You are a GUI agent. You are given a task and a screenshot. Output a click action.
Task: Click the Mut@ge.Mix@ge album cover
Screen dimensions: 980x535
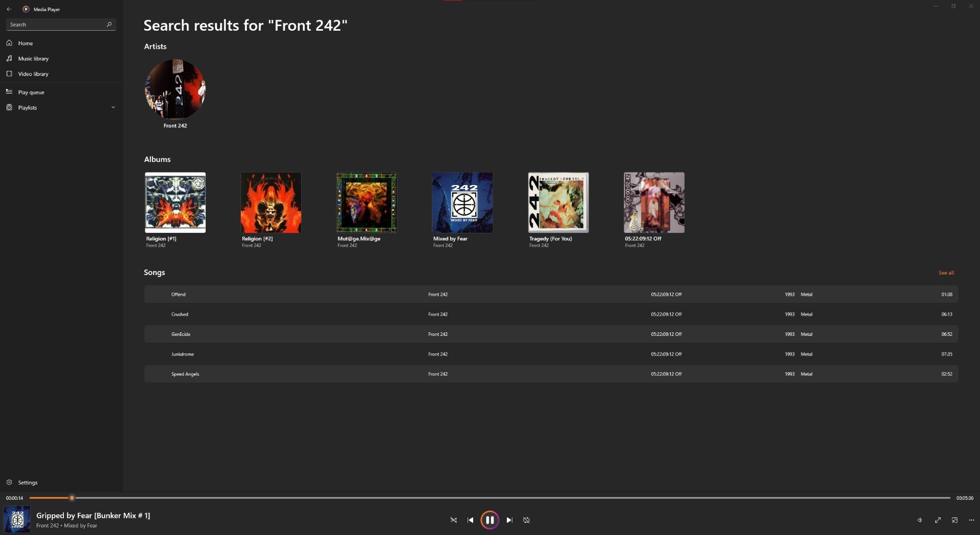pyautogui.click(x=367, y=203)
